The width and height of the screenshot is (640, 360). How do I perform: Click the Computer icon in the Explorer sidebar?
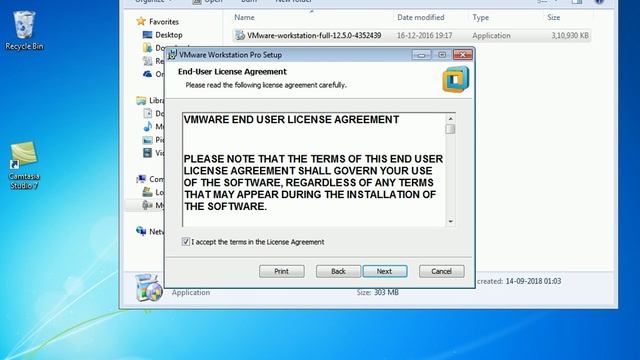pos(141,179)
